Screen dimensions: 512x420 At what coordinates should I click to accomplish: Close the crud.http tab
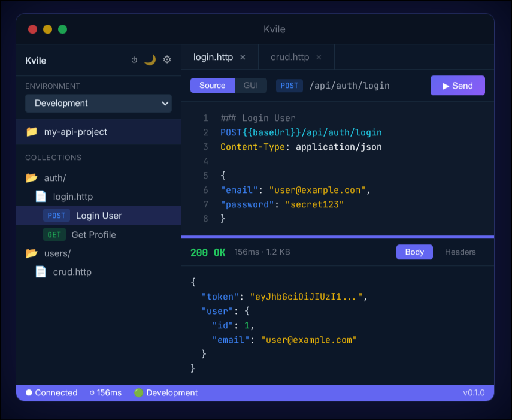318,57
